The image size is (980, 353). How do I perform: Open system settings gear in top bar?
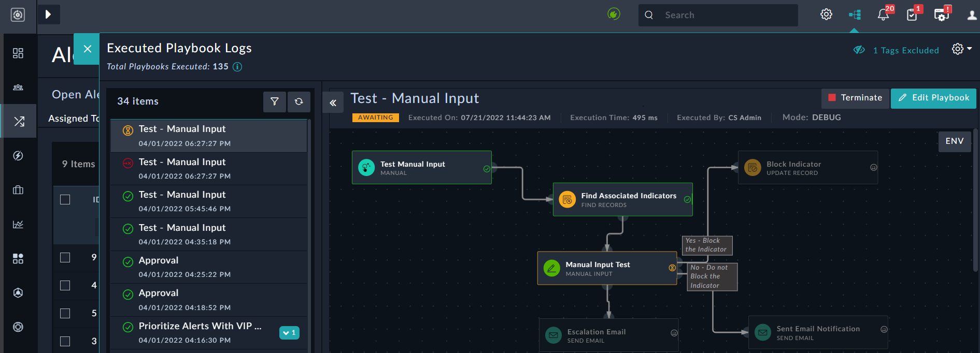point(826,14)
